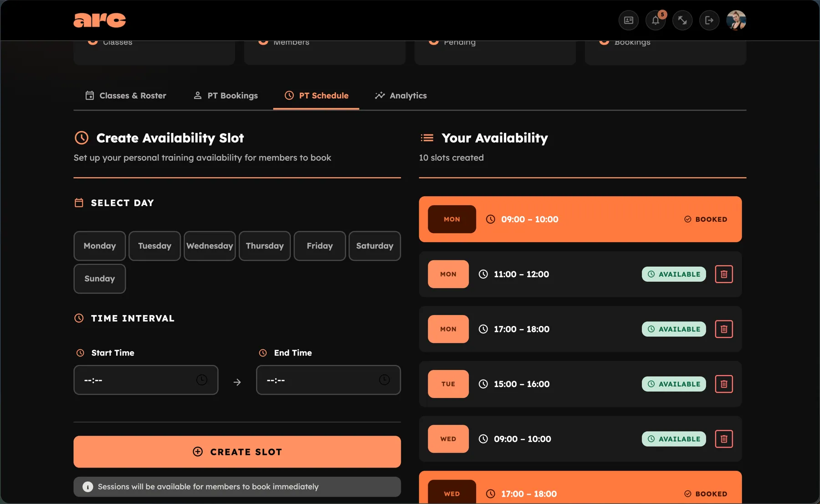Image resolution: width=820 pixels, height=504 pixels.
Task: Delete the WED 09:00 – 10:00 slot
Action: pyautogui.click(x=724, y=439)
